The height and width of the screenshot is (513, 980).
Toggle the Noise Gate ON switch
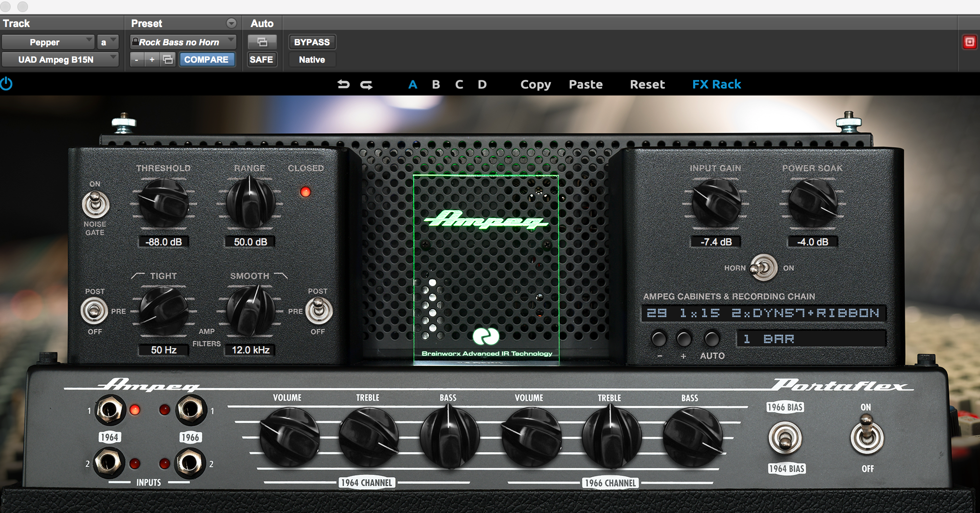(x=95, y=204)
